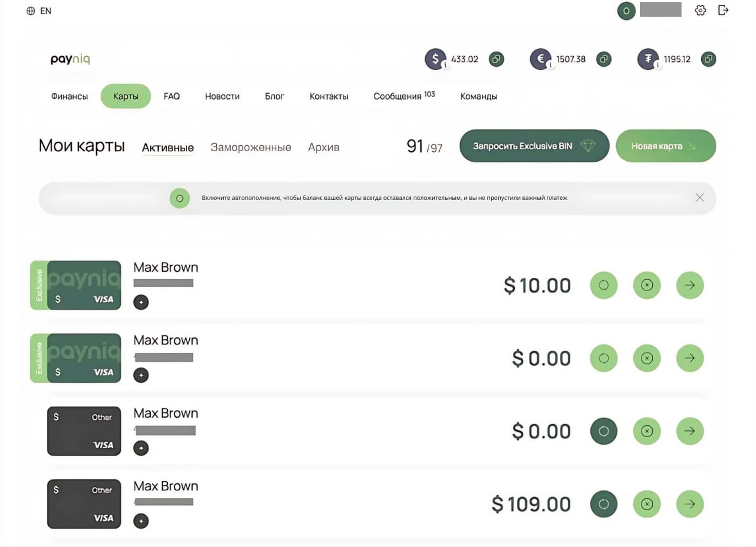Click the dollar balance icon
The image size is (756, 547).
click(x=435, y=59)
